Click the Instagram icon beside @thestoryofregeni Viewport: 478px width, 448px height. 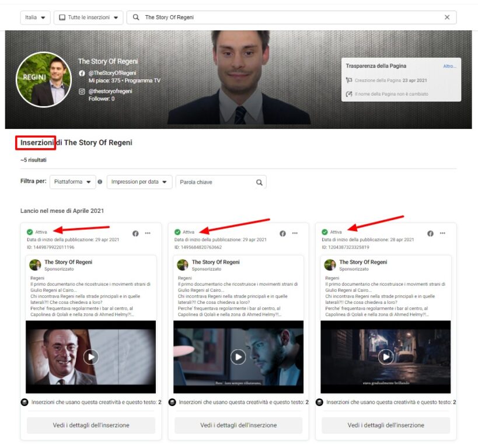point(82,92)
